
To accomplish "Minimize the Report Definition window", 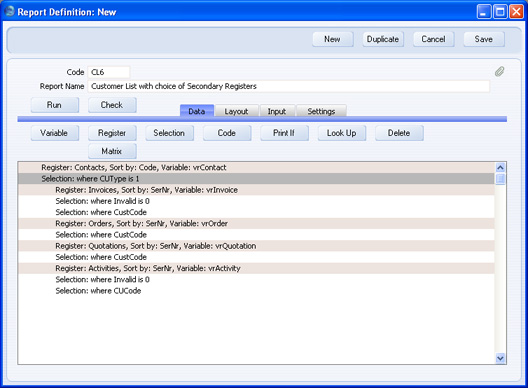I will [x=484, y=12].
